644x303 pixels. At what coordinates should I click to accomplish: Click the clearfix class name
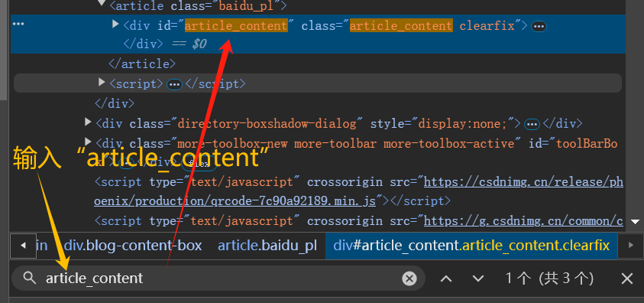pos(487,25)
